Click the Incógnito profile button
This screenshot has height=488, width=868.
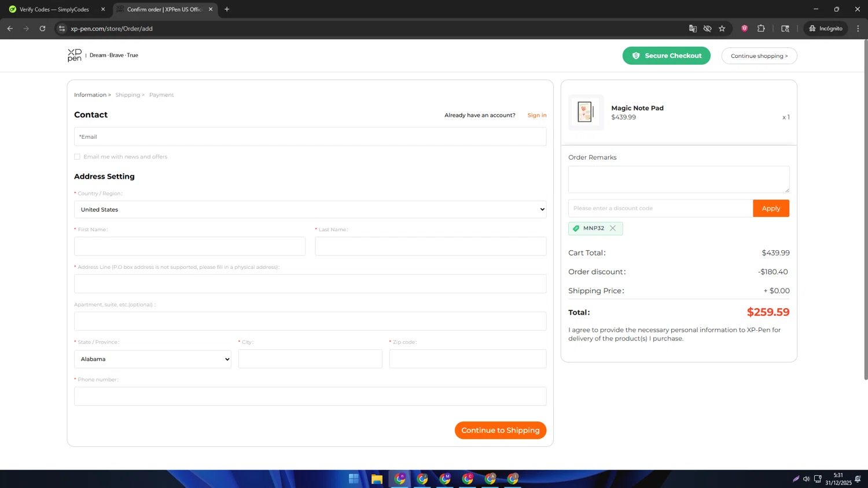(x=826, y=28)
